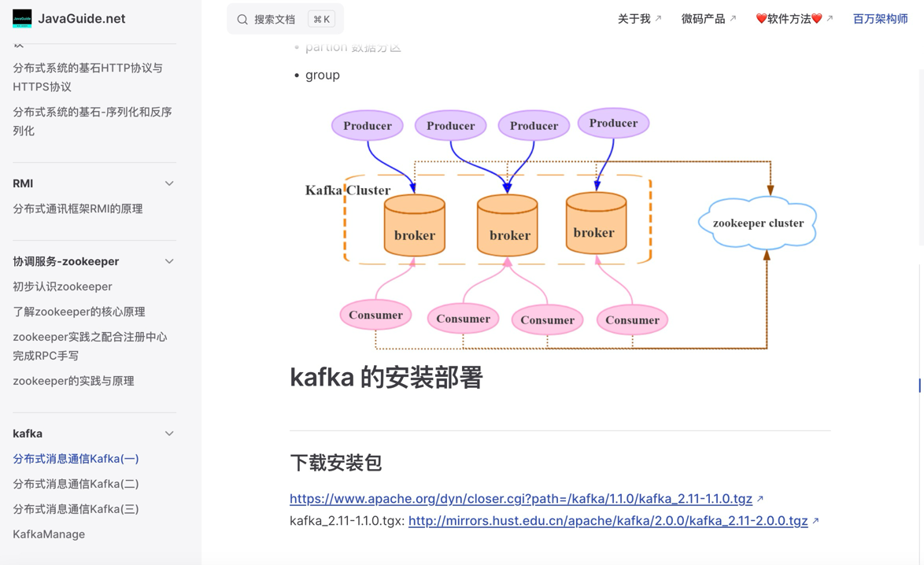Open the 百万架构师 navigation link

tap(881, 19)
